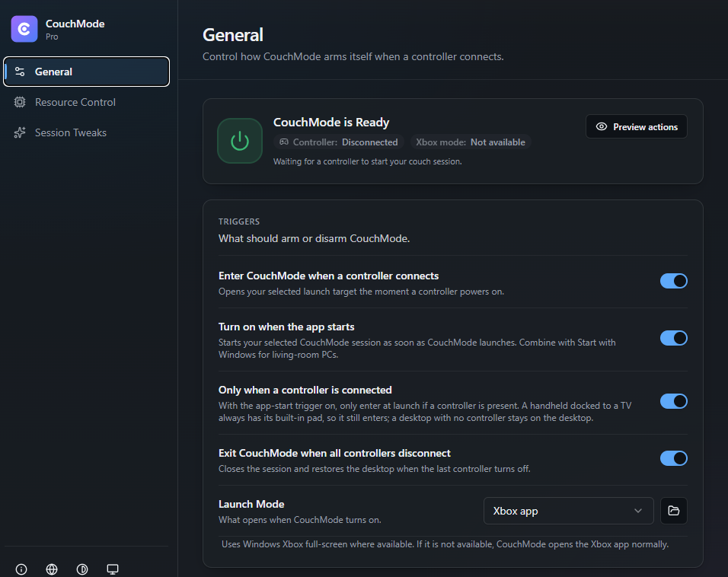The image size is (728, 577).
Task: Click the globe language icon in sidebar
Action: pyautogui.click(x=52, y=569)
